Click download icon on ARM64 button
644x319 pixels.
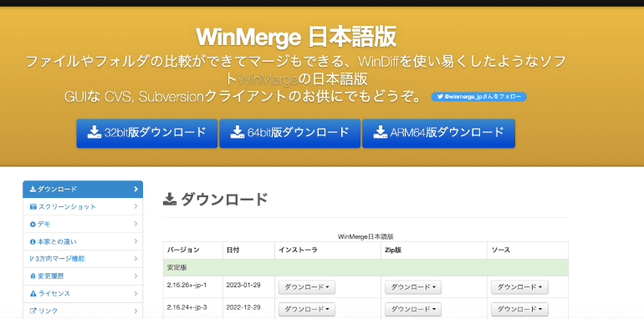coord(380,132)
